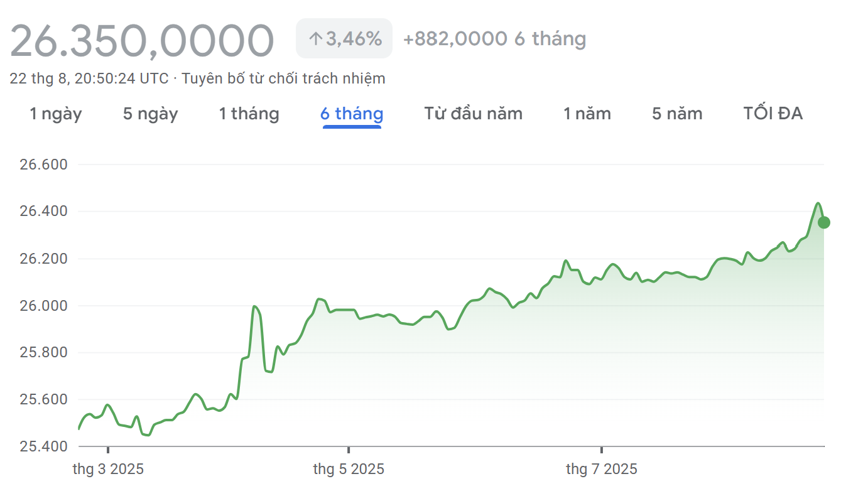
Task: Show the "1 tháng" chart view
Action: (249, 114)
